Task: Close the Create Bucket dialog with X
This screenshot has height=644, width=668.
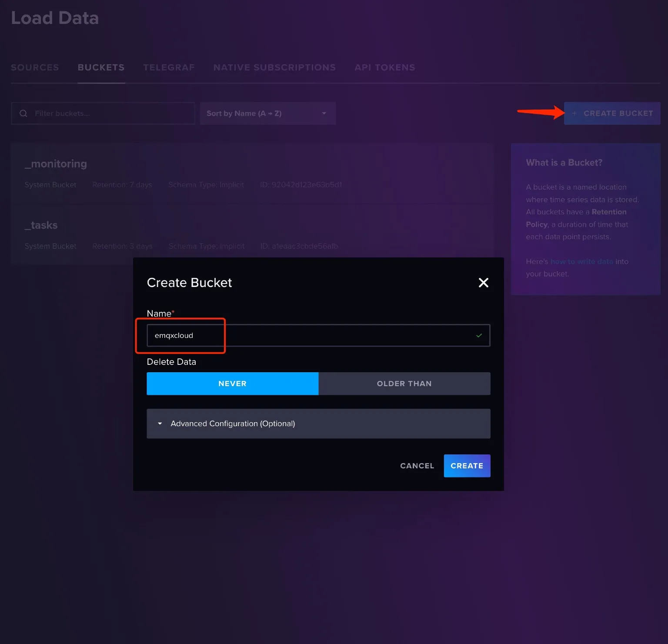Action: point(483,283)
